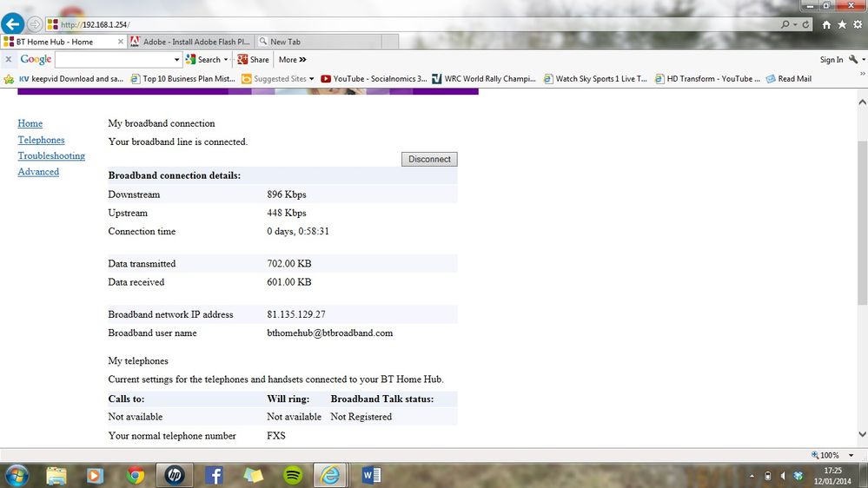
Task: Close the BT Home Hub tab
Action: pos(121,42)
